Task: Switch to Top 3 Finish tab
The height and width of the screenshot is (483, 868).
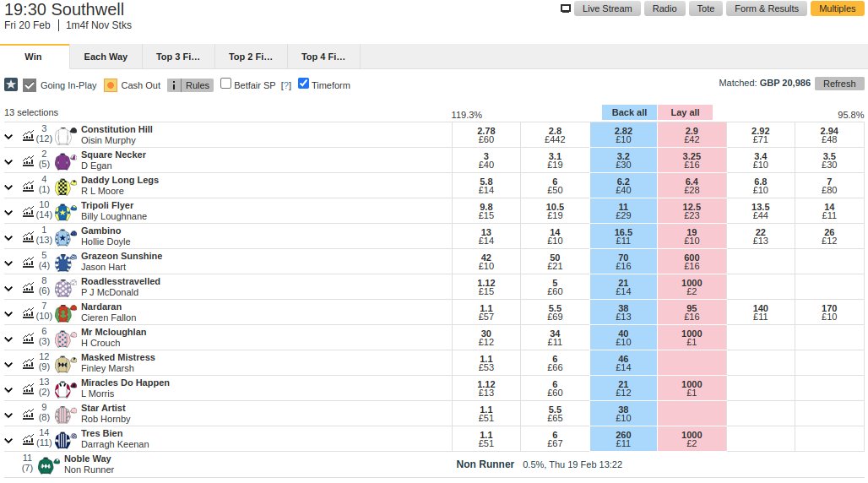Action: [178, 57]
